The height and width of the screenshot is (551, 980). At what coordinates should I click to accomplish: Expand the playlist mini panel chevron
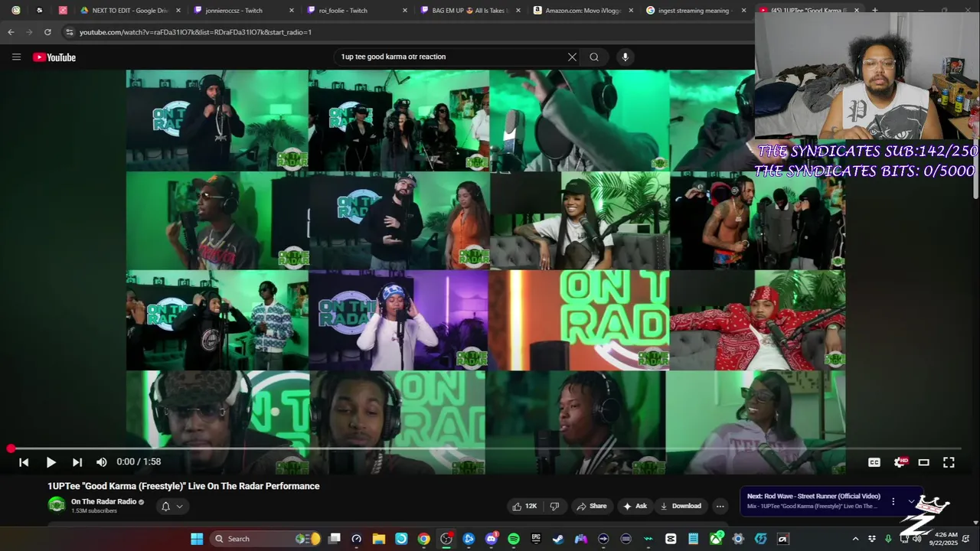coord(911,501)
